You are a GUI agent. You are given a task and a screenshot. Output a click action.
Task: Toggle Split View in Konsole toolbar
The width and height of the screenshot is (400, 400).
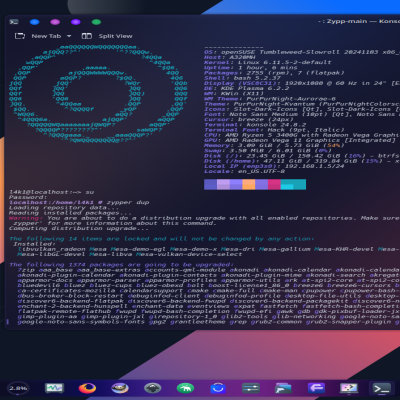pyautogui.click(x=107, y=36)
